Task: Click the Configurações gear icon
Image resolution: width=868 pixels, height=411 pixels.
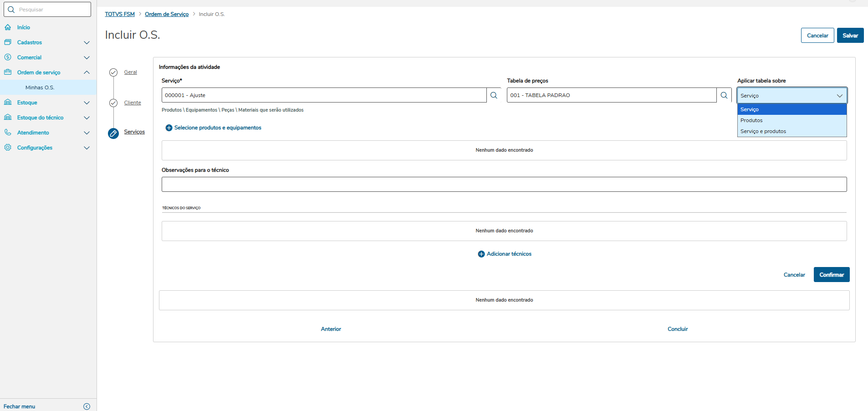Action: tap(8, 148)
